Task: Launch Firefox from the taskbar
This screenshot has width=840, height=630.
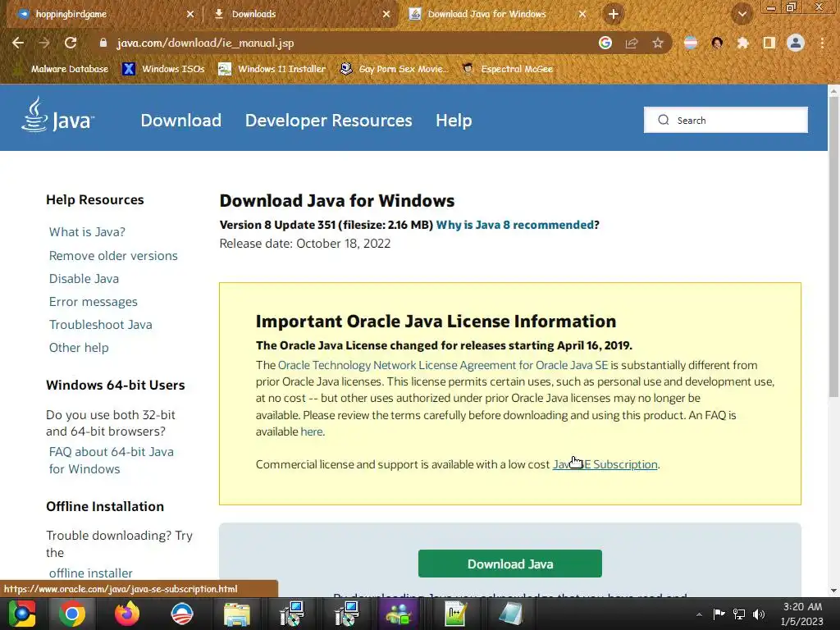Action: (127, 614)
